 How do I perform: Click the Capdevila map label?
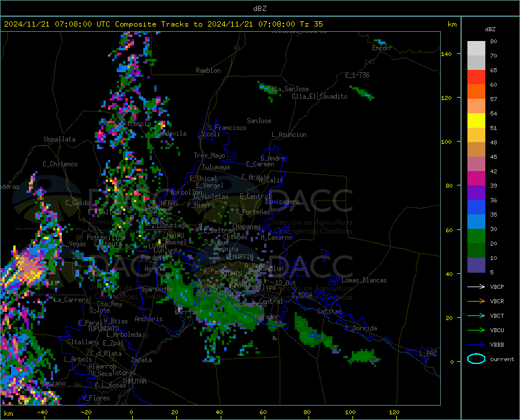tap(170, 133)
